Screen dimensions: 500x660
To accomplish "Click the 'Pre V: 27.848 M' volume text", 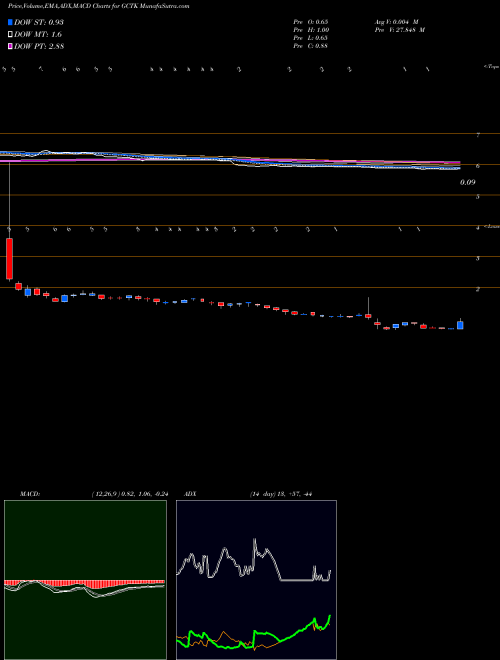I will [x=399, y=30].
